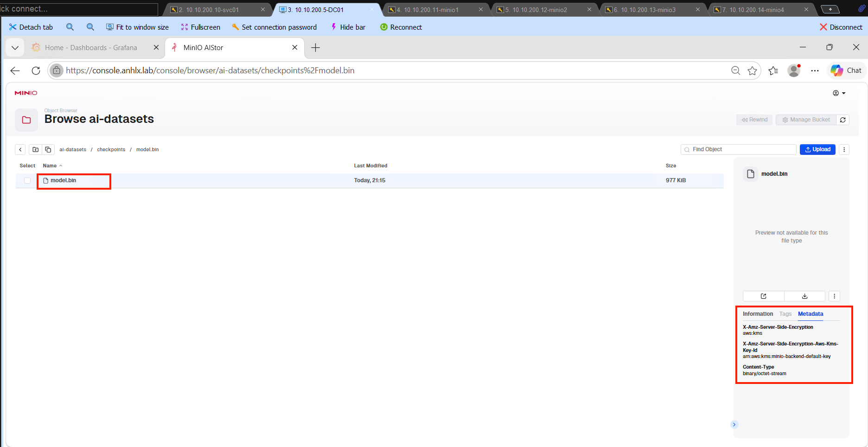Click the model.bin breadcrumb
The image size is (868, 447).
point(147,150)
